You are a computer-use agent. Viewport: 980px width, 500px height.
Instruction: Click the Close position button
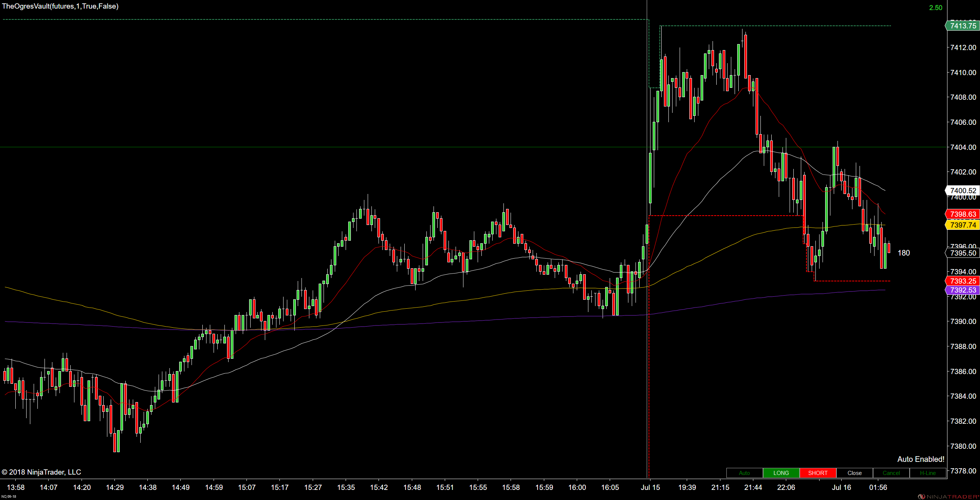tap(854, 473)
